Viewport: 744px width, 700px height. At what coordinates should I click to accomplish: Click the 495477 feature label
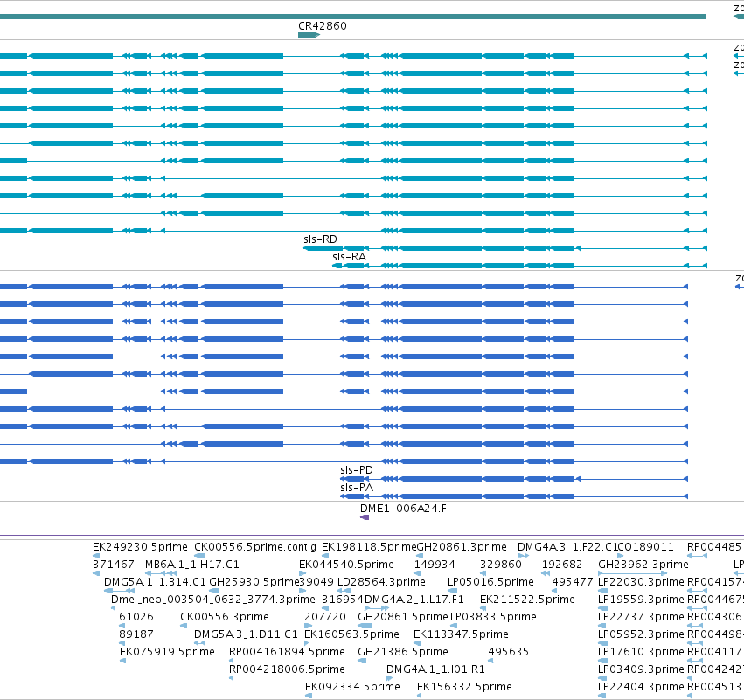click(573, 582)
